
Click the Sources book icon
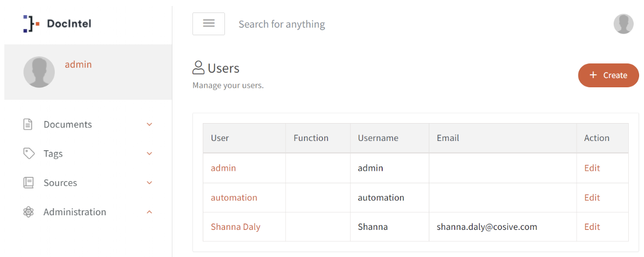point(28,183)
